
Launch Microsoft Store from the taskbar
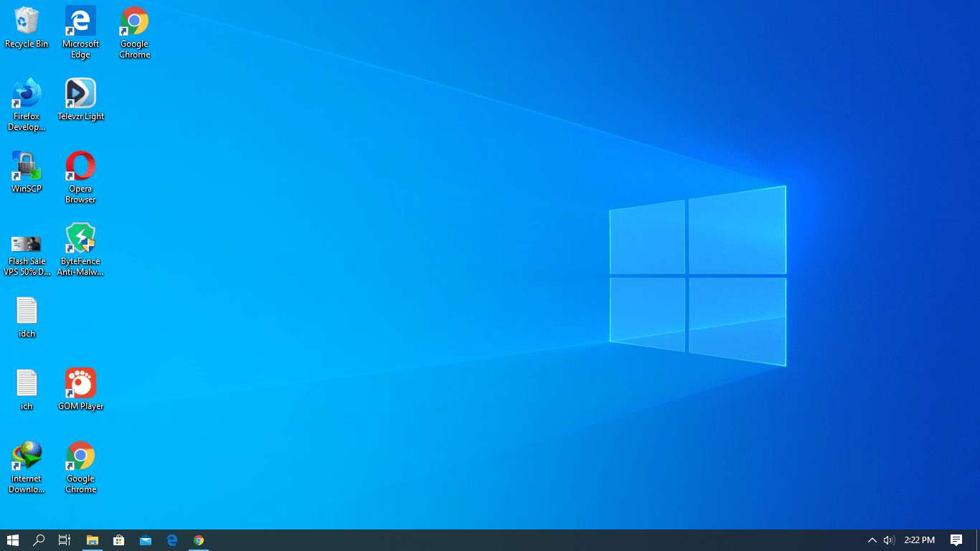click(x=119, y=540)
